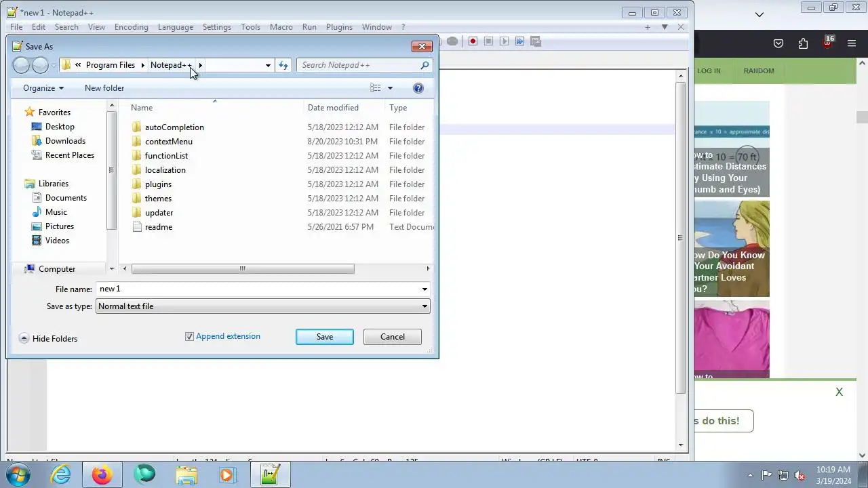The image size is (868, 488).
Task: Click the Stop Recording macro icon
Action: click(x=488, y=41)
